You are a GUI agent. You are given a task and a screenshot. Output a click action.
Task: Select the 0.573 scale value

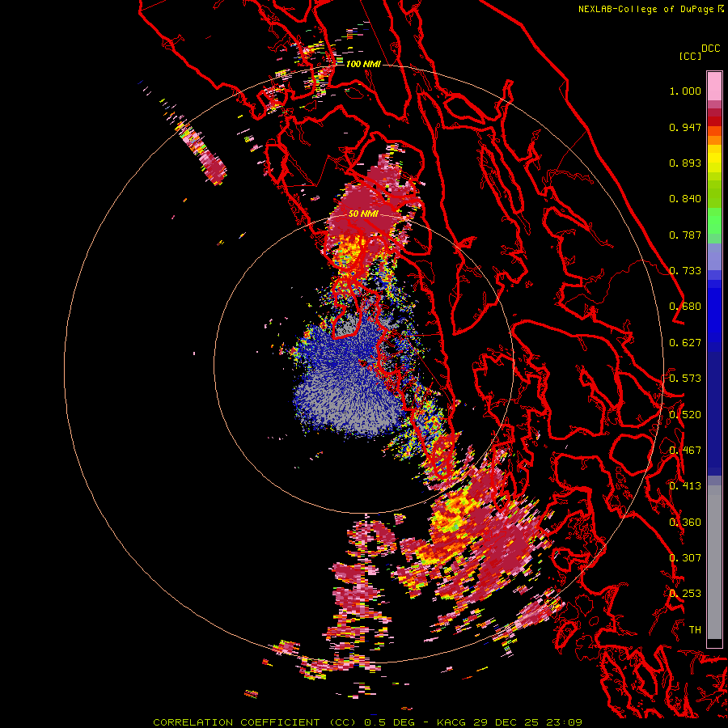coord(685,379)
